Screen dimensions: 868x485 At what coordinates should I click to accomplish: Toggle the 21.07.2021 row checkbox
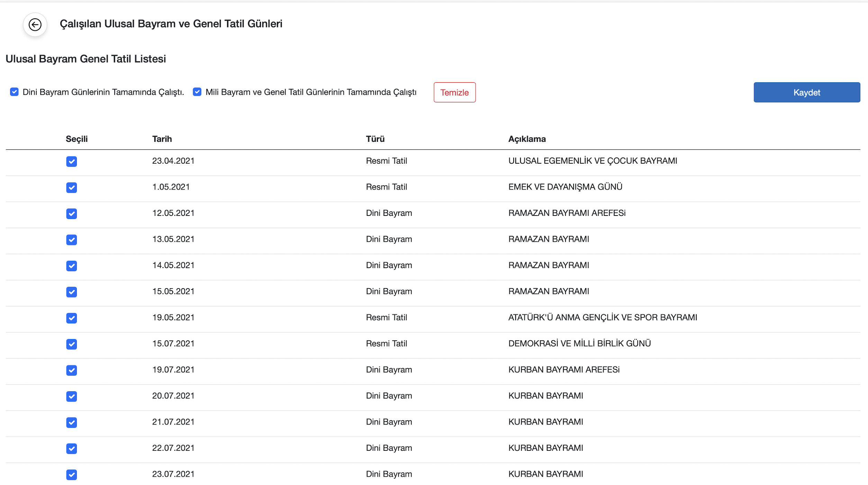pyautogui.click(x=72, y=423)
